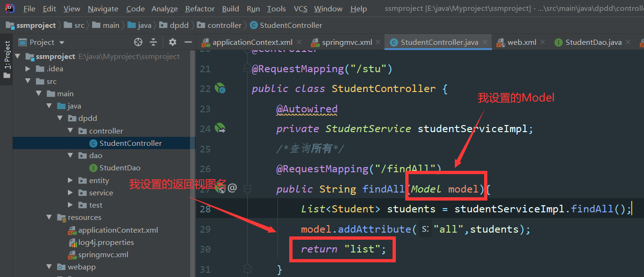Expand the service package arrow
This screenshot has width=644, height=277.
pos(70,193)
